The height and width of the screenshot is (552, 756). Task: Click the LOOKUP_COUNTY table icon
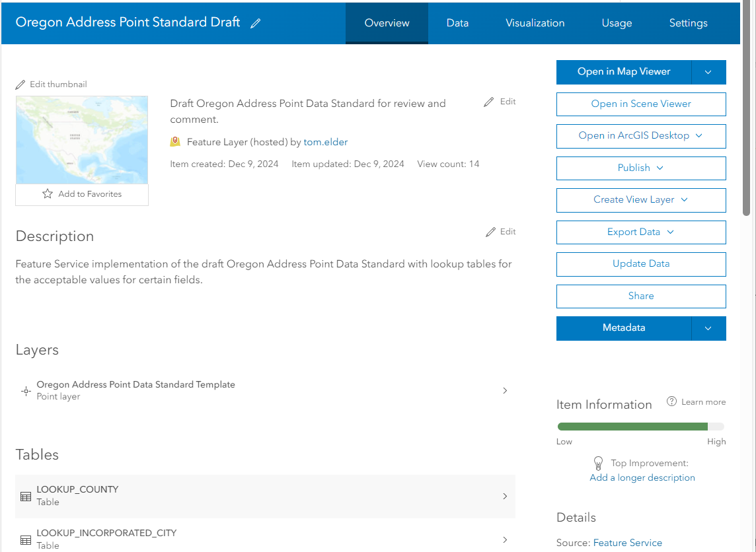click(26, 497)
